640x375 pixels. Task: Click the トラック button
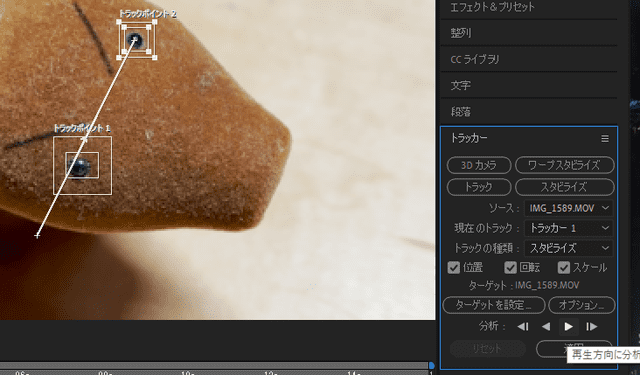coord(479,187)
